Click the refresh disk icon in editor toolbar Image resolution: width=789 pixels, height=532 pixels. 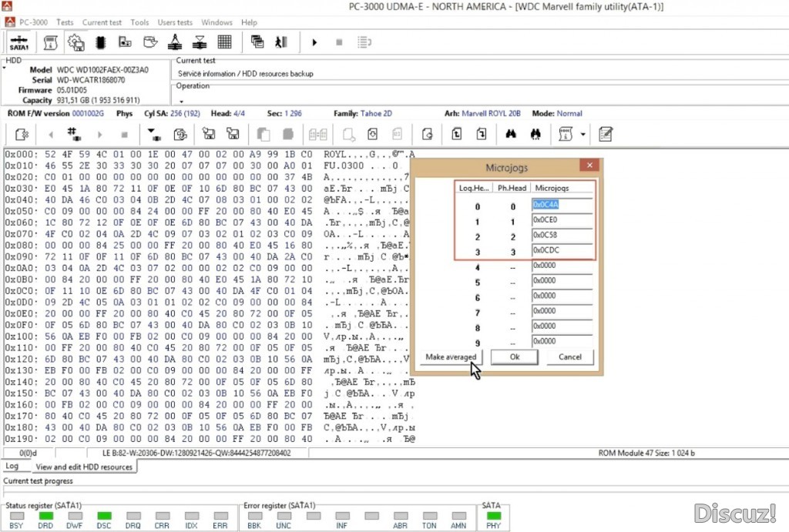point(180,134)
